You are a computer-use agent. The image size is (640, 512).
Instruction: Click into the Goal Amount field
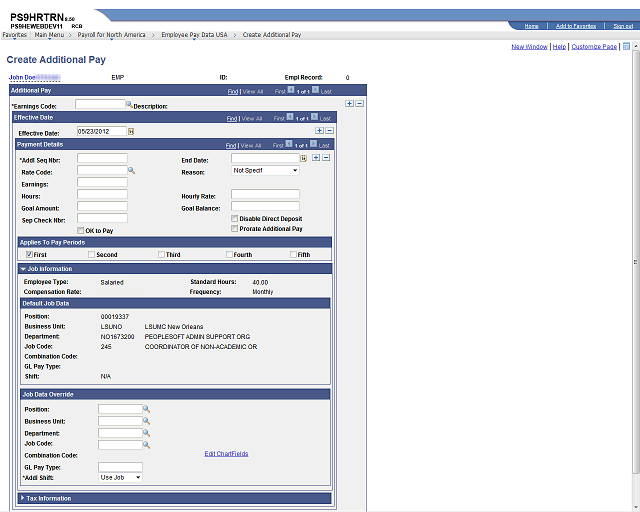click(102, 206)
